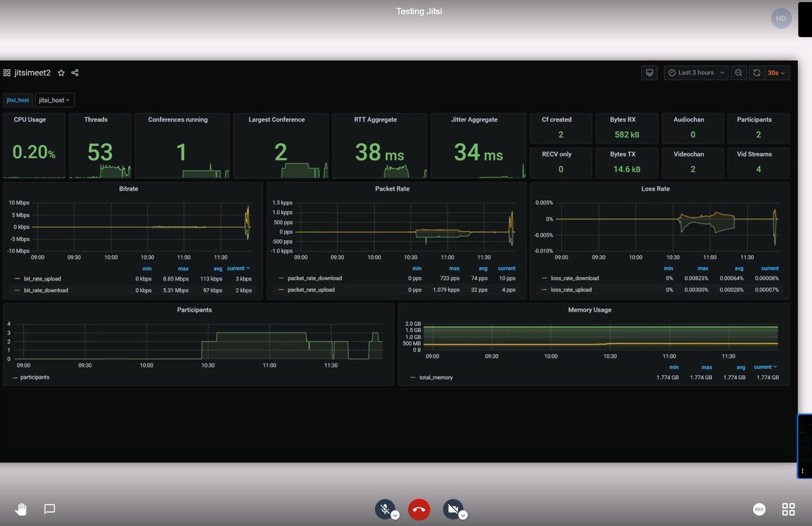Expand the Bitrate panel title menu
The height and width of the screenshot is (526, 812).
[129, 189]
